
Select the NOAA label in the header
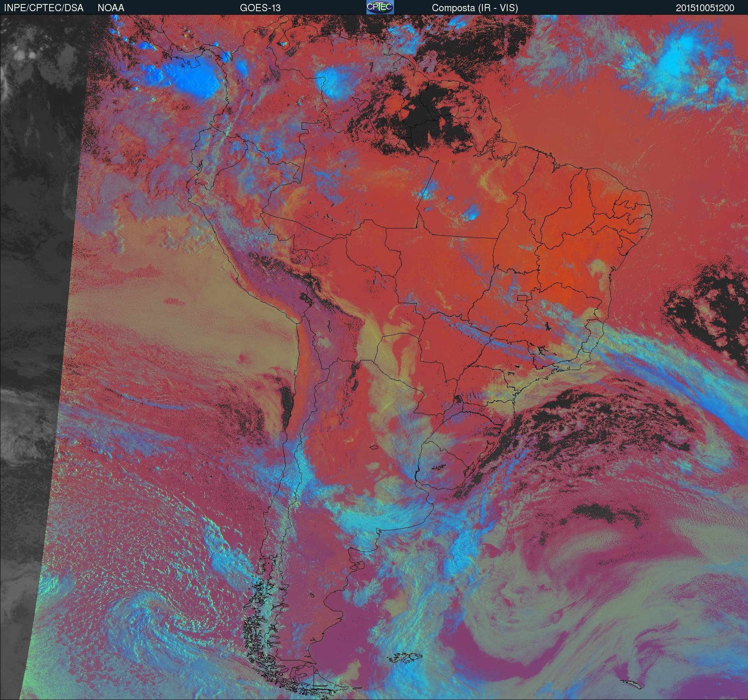(111, 8)
